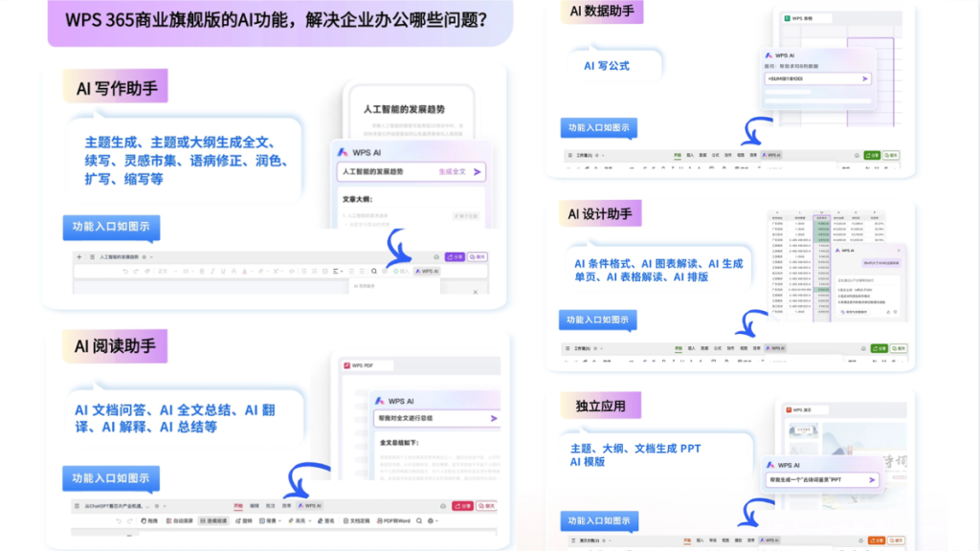This screenshot has width=980, height=551.
Task: Open the hamburger menu in AI 数据助手 spreadsheet
Action: pyautogui.click(x=570, y=155)
